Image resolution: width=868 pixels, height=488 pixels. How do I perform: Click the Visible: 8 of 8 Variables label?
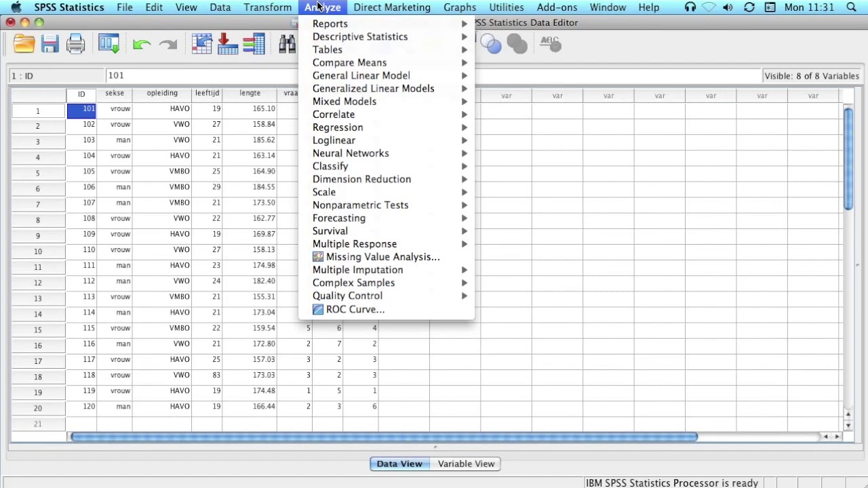pyautogui.click(x=812, y=76)
